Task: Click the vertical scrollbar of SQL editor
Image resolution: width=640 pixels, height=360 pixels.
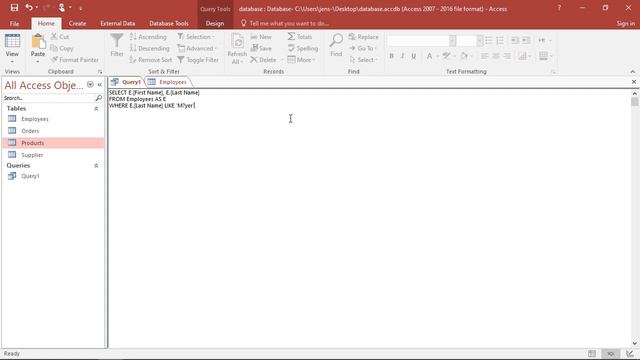Action: 634,218
